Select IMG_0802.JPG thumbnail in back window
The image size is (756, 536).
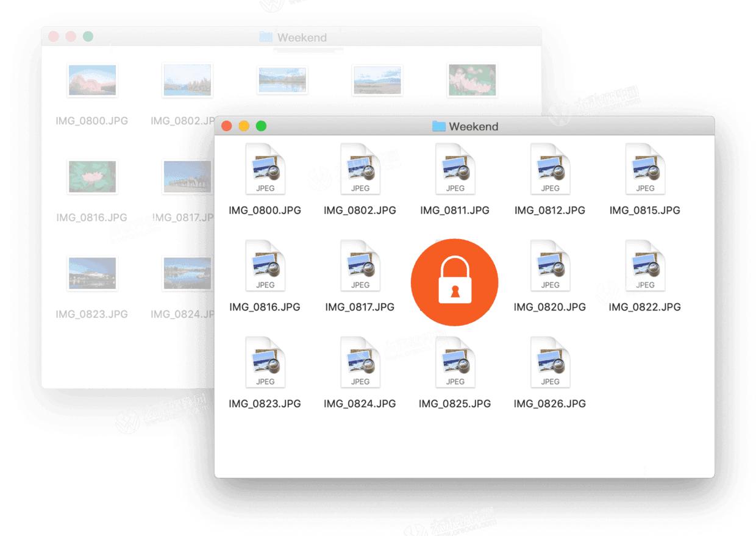(187, 80)
